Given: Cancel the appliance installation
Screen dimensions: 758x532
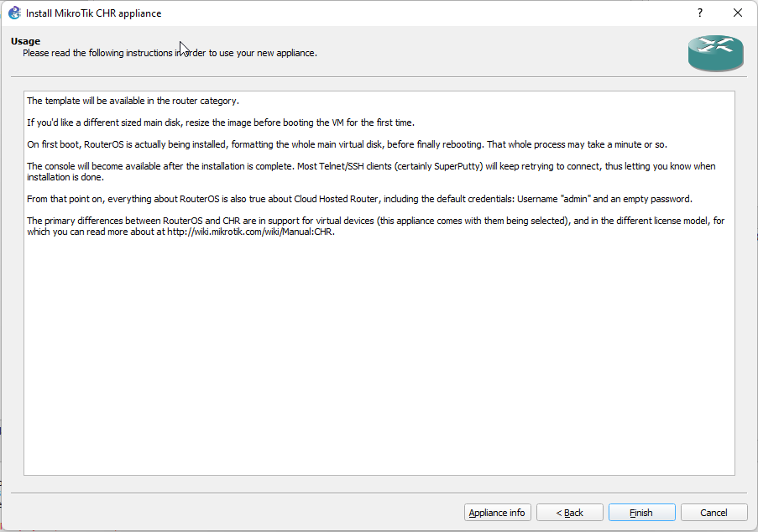Looking at the screenshot, I should (714, 512).
